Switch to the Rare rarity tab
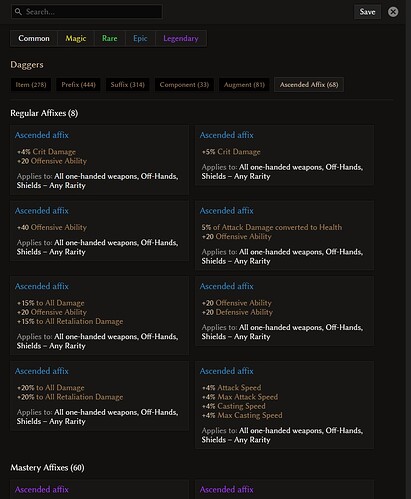 pos(110,38)
